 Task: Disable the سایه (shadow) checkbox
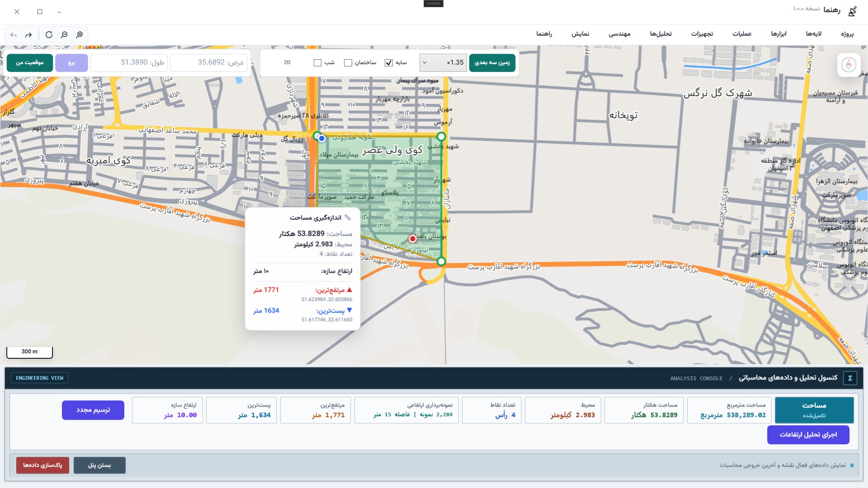coord(389,63)
